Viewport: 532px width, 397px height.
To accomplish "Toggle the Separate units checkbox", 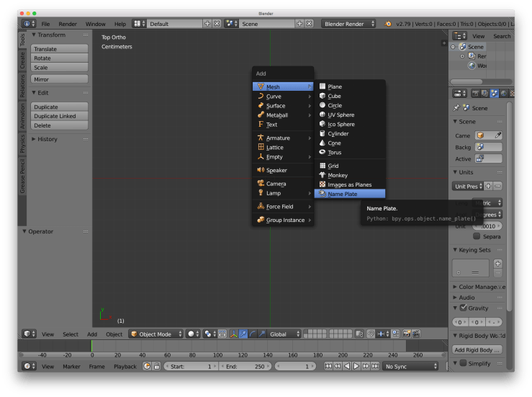I will coord(477,236).
